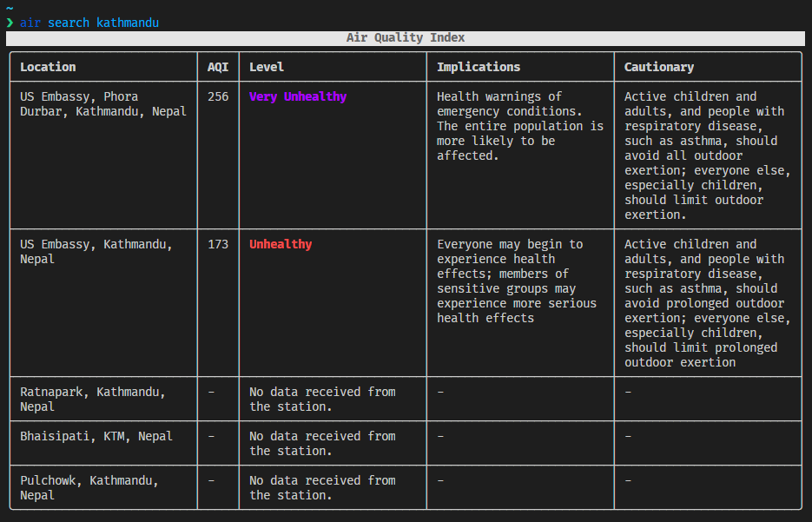This screenshot has width=812, height=522.
Task: Click the AQI value 173
Action: (x=218, y=244)
